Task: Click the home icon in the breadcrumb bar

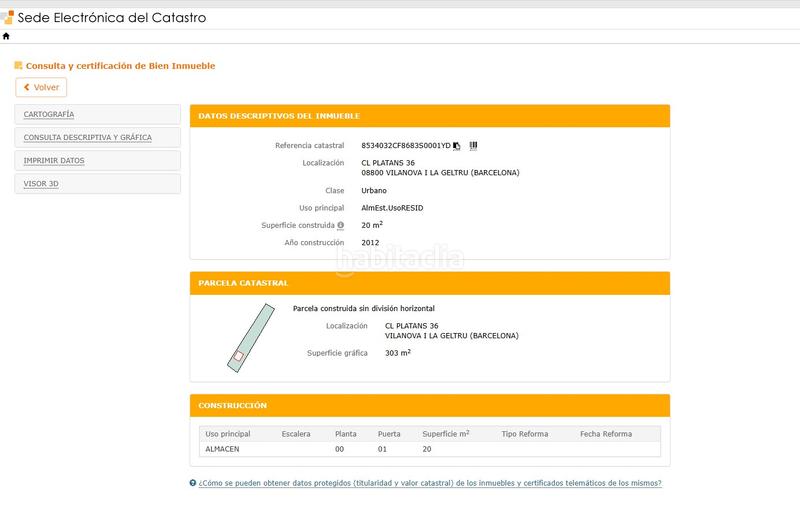Action: (6, 36)
